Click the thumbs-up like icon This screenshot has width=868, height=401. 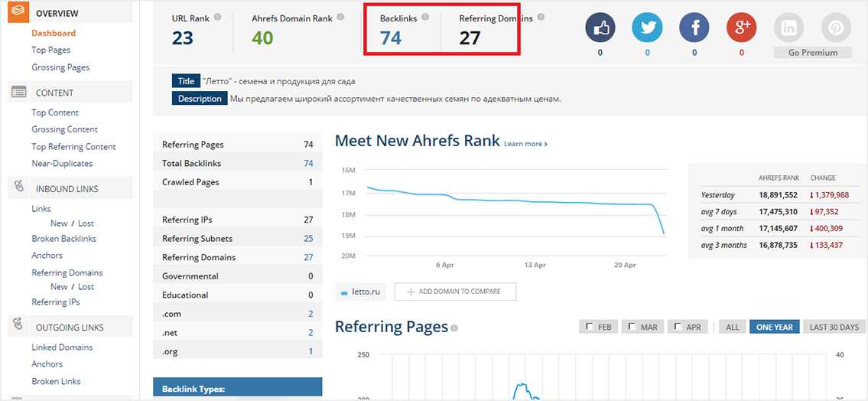pos(600,28)
